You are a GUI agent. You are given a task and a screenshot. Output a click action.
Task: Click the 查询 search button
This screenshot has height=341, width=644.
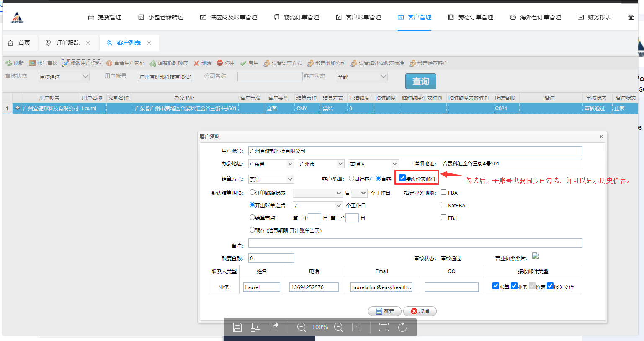(420, 80)
